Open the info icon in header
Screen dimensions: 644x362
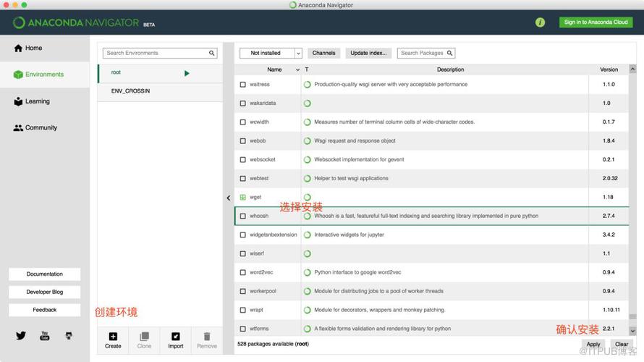point(540,22)
